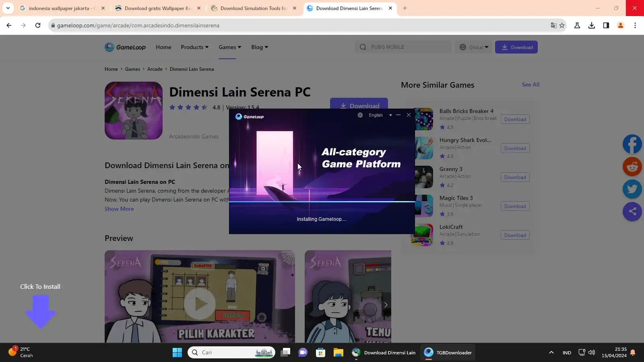The width and height of the screenshot is (644, 362).
Task: Open the English language dropdown in installer
Action: coord(380,115)
